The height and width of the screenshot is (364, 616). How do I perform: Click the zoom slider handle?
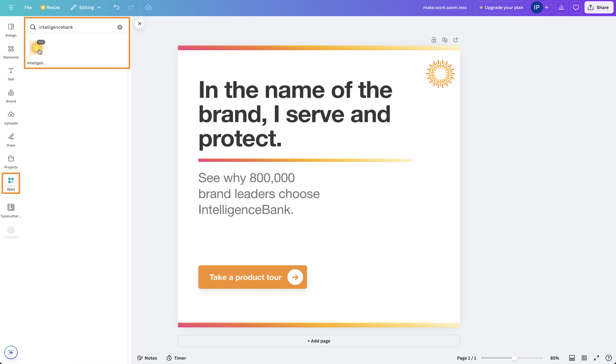pos(514,358)
